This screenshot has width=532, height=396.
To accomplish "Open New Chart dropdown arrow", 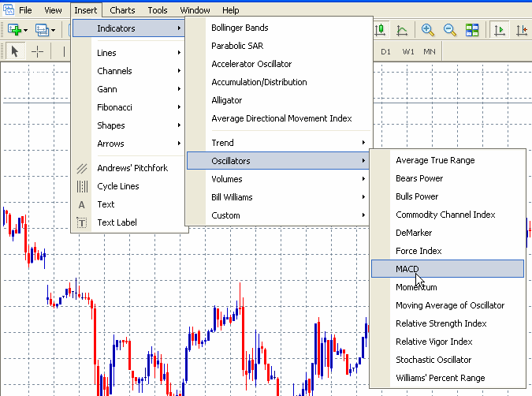I will [25, 30].
